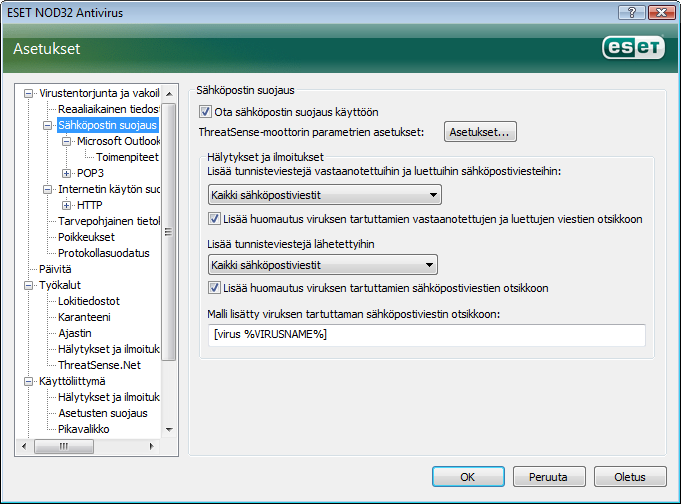Select Internetin käytön suojaus tree item
The height and width of the screenshot is (504, 681).
point(109,189)
